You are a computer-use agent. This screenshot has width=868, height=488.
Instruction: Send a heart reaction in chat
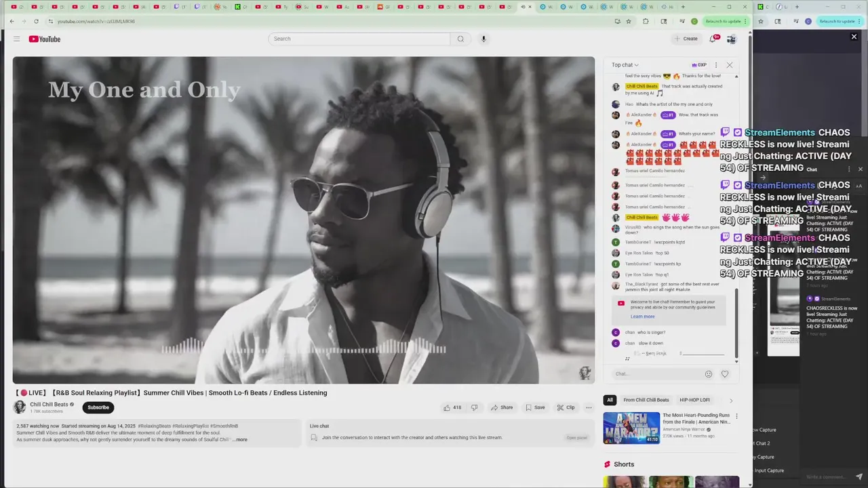[x=725, y=374]
